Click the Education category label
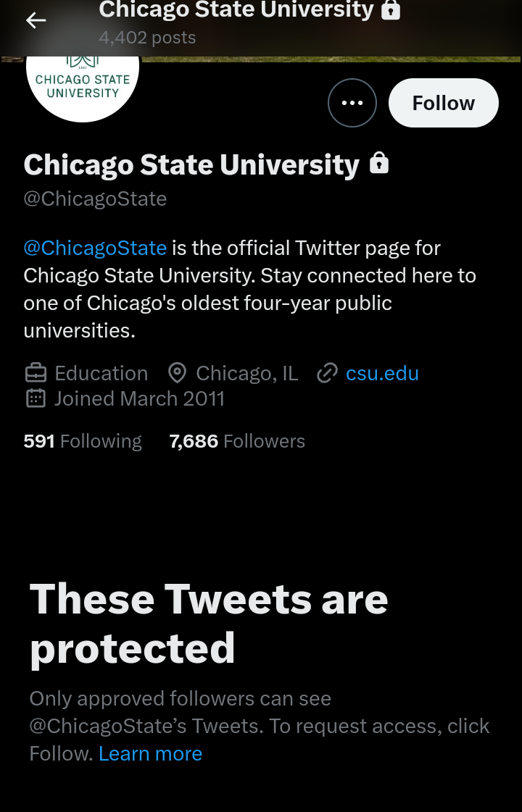The height and width of the screenshot is (812, 522). click(x=101, y=373)
